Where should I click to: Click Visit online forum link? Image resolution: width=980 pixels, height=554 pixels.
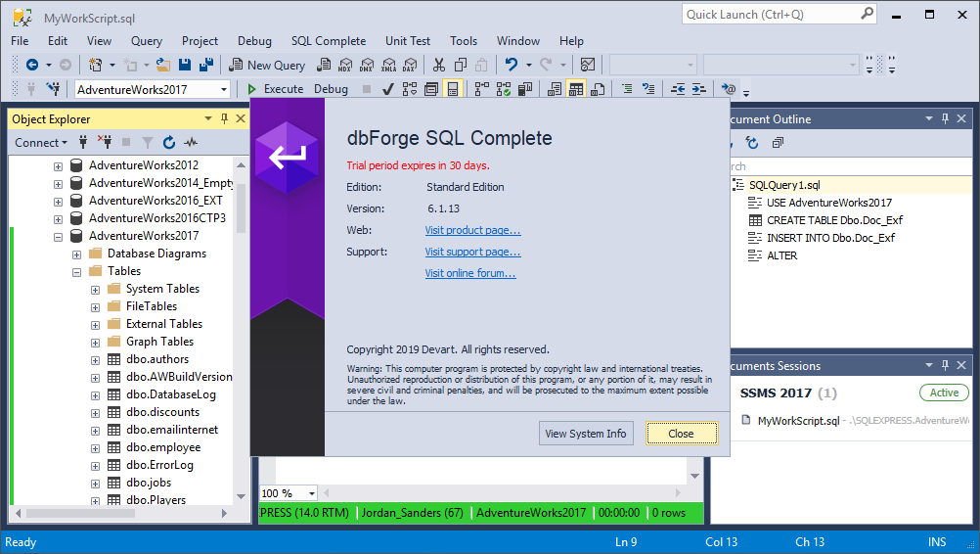click(470, 273)
